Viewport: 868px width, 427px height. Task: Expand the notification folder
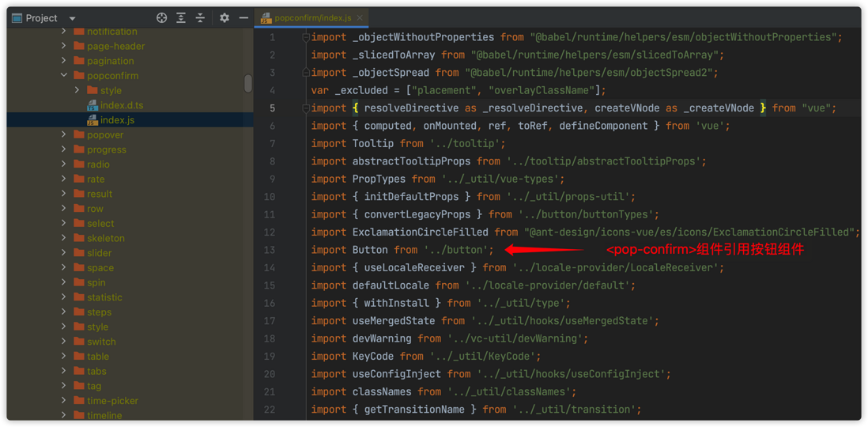[x=64, y=32]
